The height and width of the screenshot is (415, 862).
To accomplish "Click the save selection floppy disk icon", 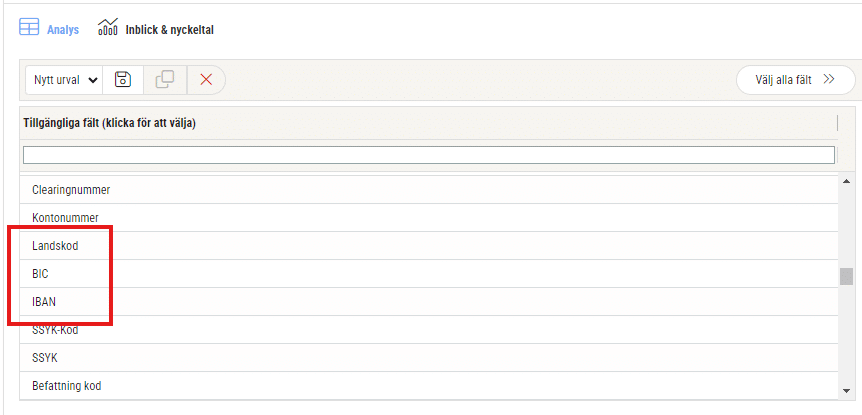I will [123, 80].
